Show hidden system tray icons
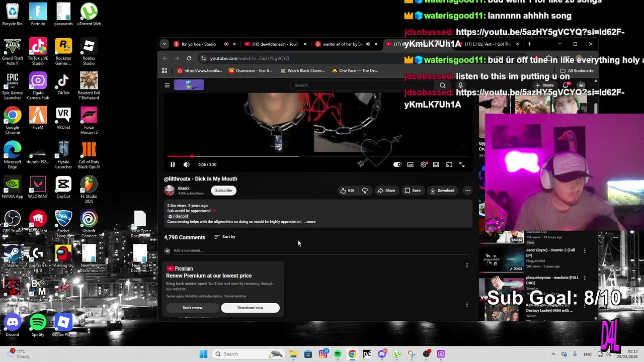644x362 pixels. (x=553, y=354)
